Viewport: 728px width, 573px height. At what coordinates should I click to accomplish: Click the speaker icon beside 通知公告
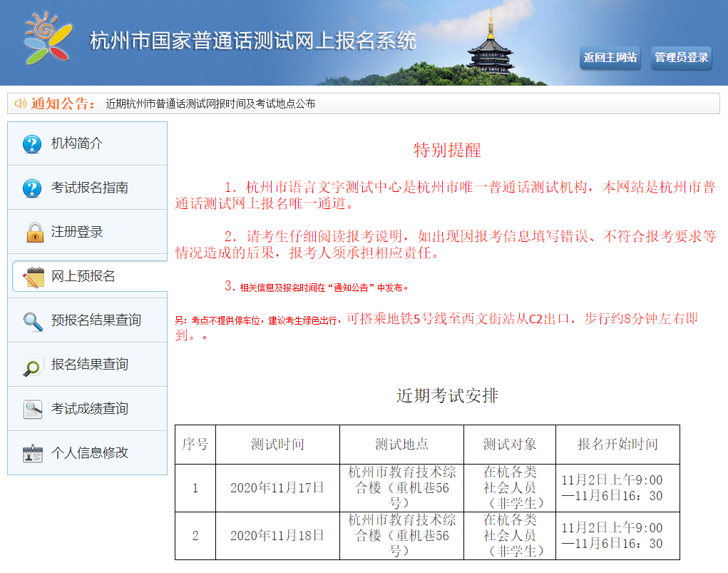pyautogui.click(x=20, y=103)
